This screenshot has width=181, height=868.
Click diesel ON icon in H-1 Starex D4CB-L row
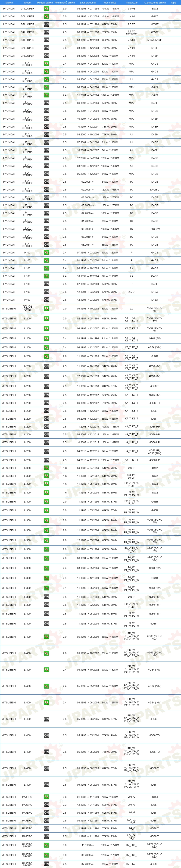(x=46, y=189)
